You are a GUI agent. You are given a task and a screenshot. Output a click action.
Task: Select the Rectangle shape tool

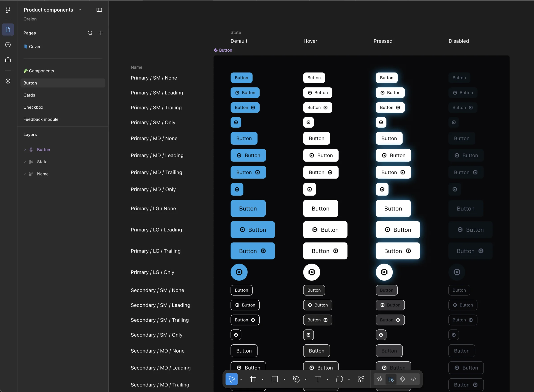click(x=275, y=379)
